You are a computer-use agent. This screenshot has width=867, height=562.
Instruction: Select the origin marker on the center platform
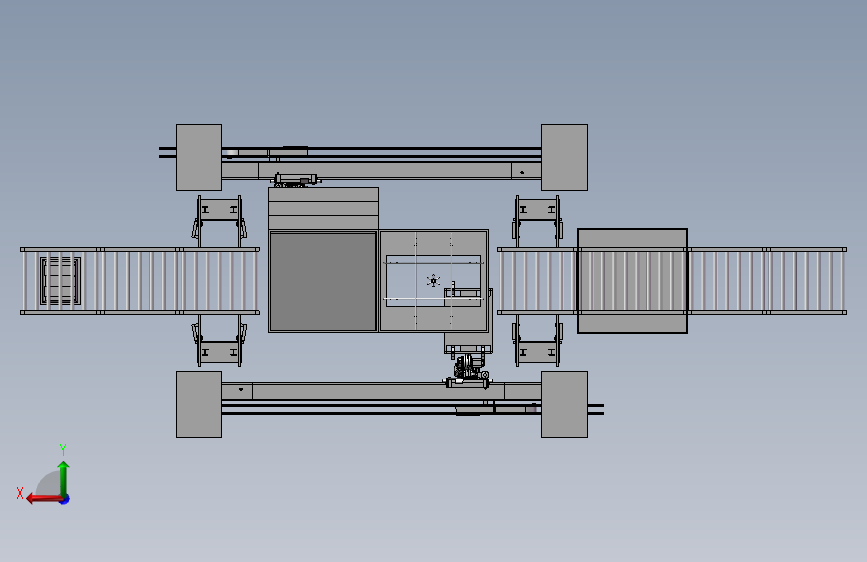[434, 281]
